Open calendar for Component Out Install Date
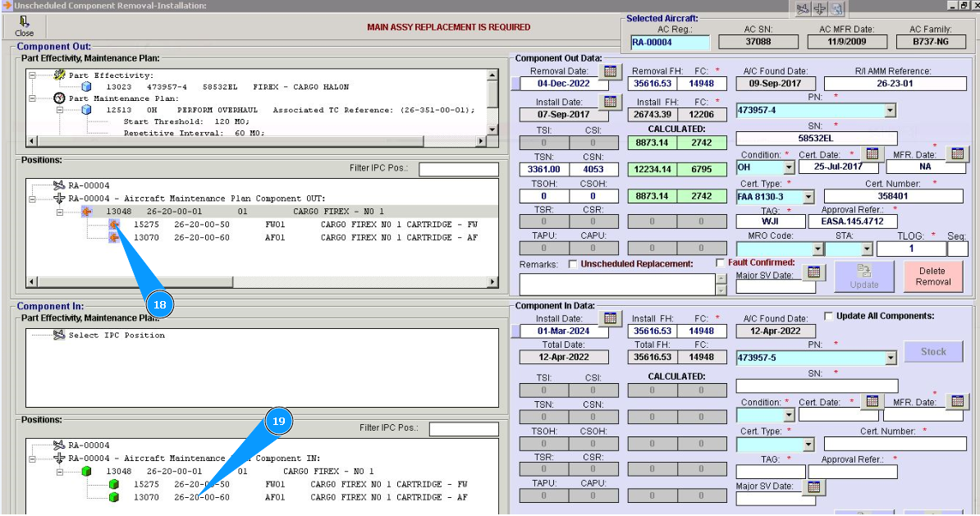Image resolution: width=980 pixels, height=516 pixels. pos(610,102)
